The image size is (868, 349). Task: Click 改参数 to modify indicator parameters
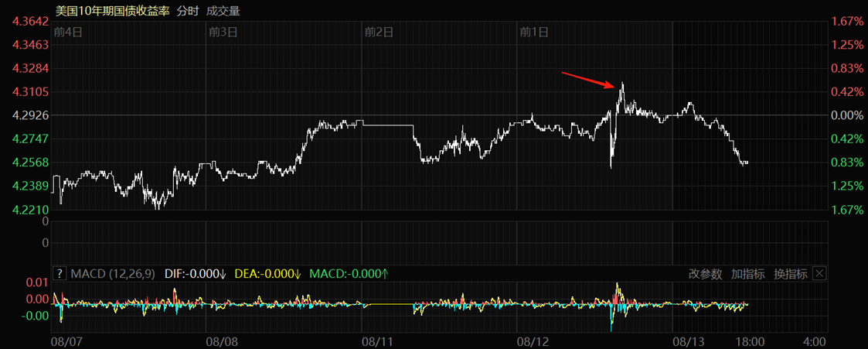(705, 274)
